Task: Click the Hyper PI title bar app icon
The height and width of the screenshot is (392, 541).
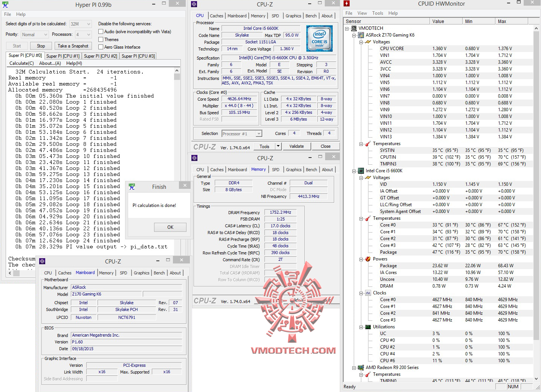Action: point(5,5)
